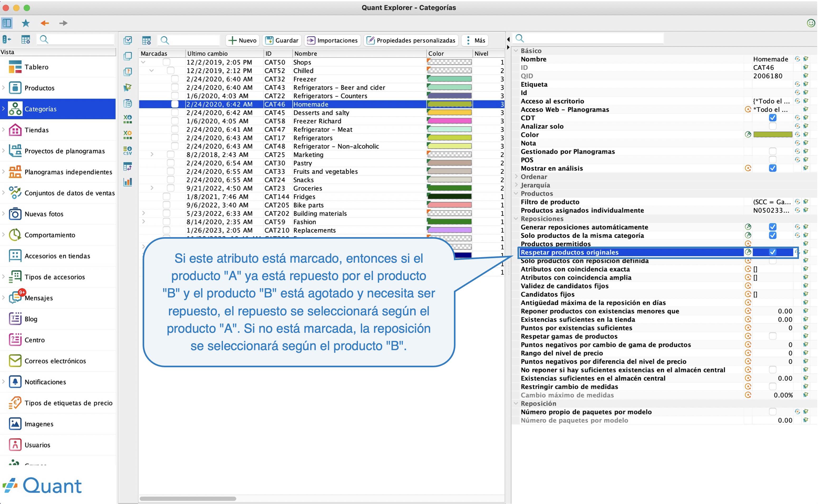Open Importaciones
Screen dimensions: 819x504
coord(332,40)
